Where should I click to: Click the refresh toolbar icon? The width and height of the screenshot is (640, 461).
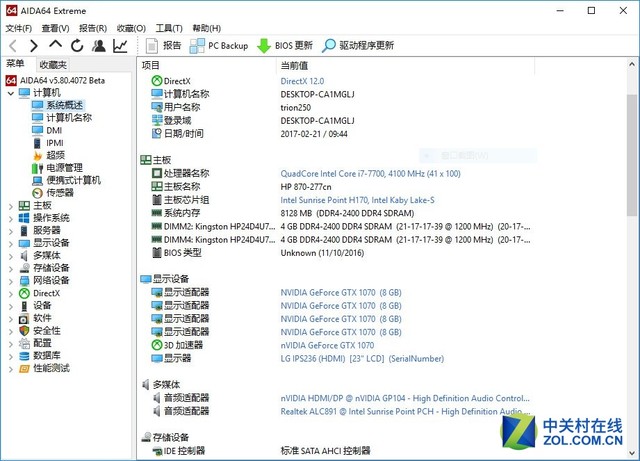click(x=77, y=46)
